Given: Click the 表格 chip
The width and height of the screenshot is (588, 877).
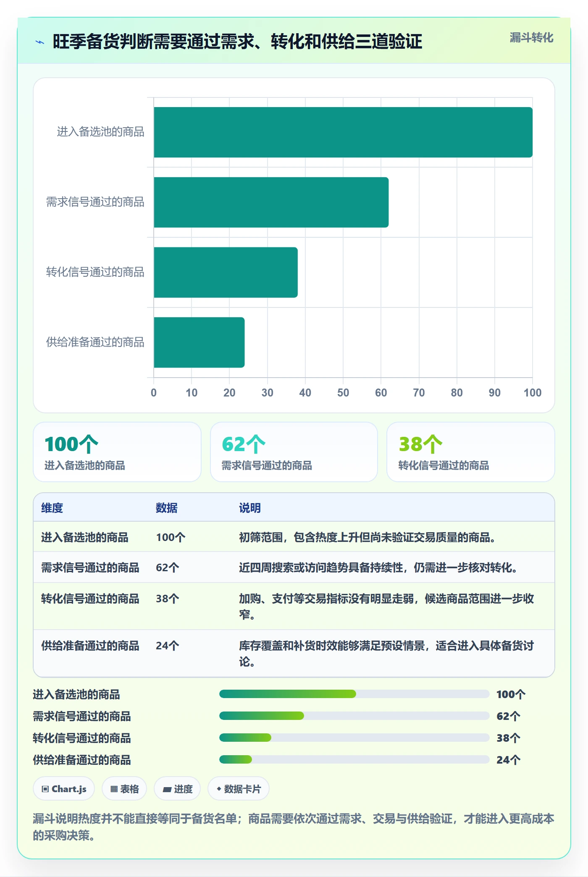Looking at the screenshot, I should (x=124, y=789).
